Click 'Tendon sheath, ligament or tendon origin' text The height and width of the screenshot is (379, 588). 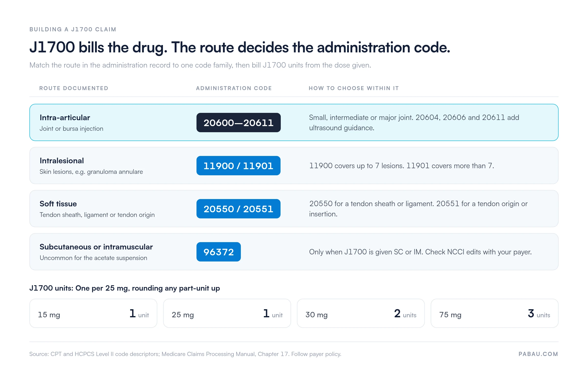pyautogui.click(x=97, y=215)
